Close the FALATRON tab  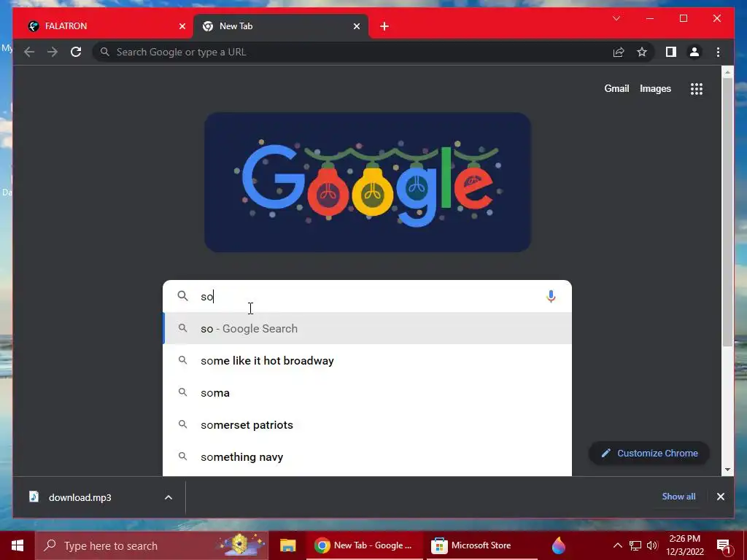(x=182, y=26)
